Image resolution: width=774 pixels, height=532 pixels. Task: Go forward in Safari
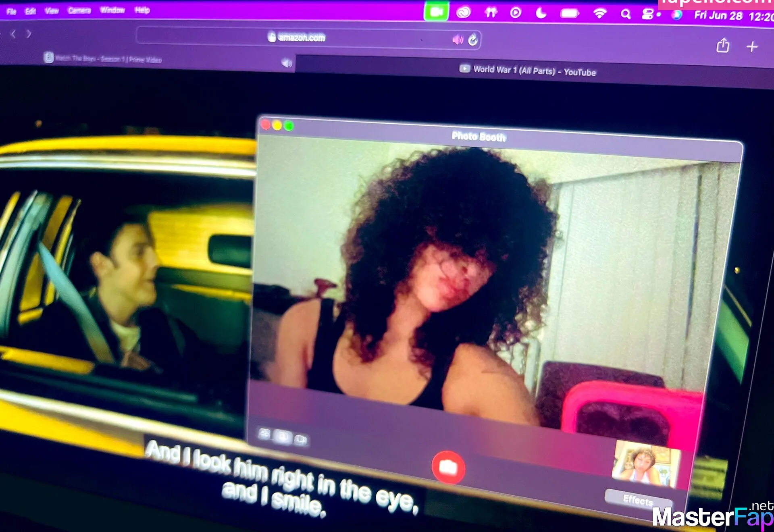click(29, 34)
